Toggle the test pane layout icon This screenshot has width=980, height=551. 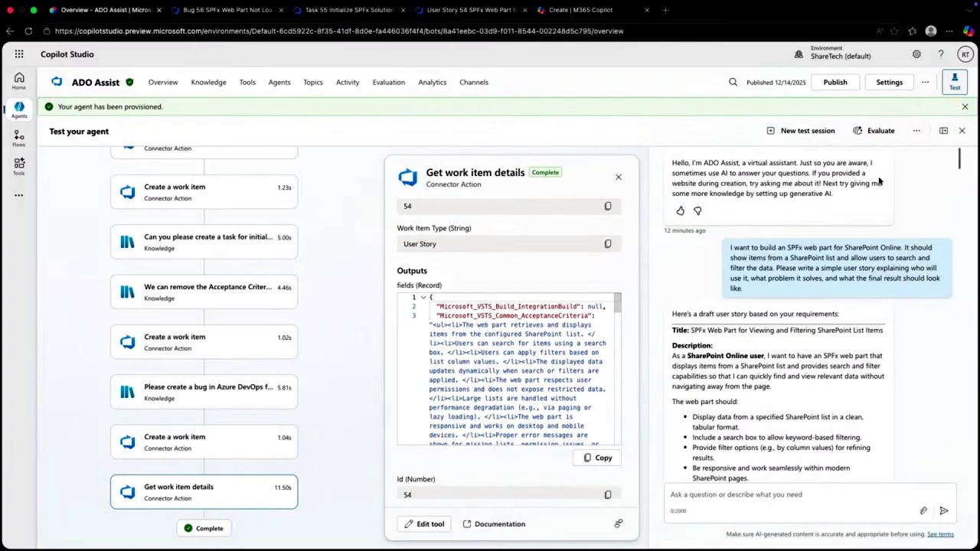click(x=943, y=131)
